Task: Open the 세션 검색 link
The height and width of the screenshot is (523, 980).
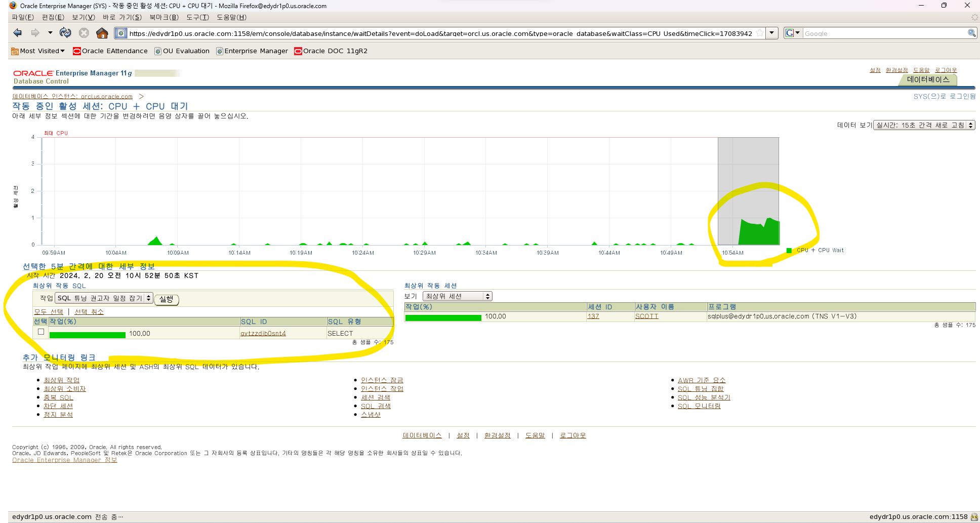Action: point(376,397)
